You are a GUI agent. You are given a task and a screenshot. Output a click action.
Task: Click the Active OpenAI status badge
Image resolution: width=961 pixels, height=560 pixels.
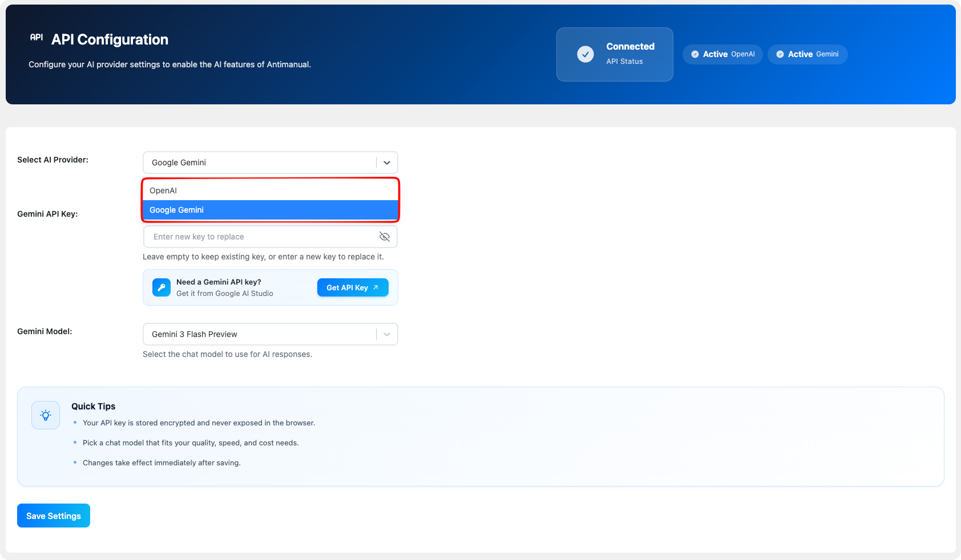point(722,54)
